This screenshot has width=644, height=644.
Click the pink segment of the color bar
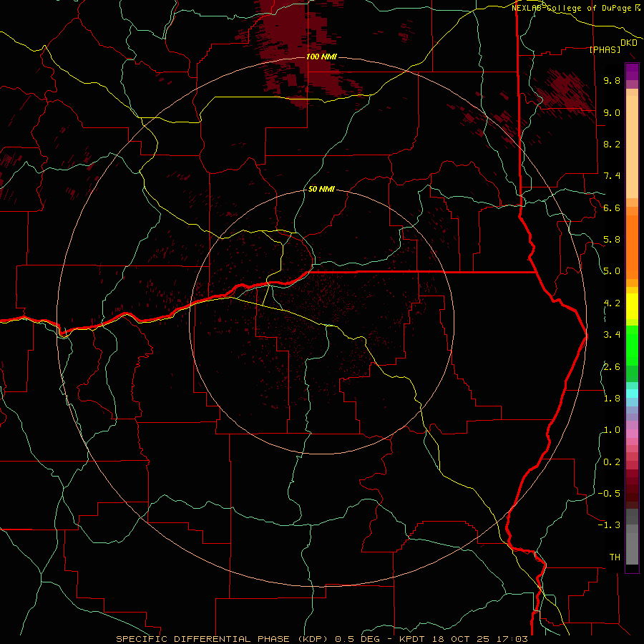tap(632, 434)
